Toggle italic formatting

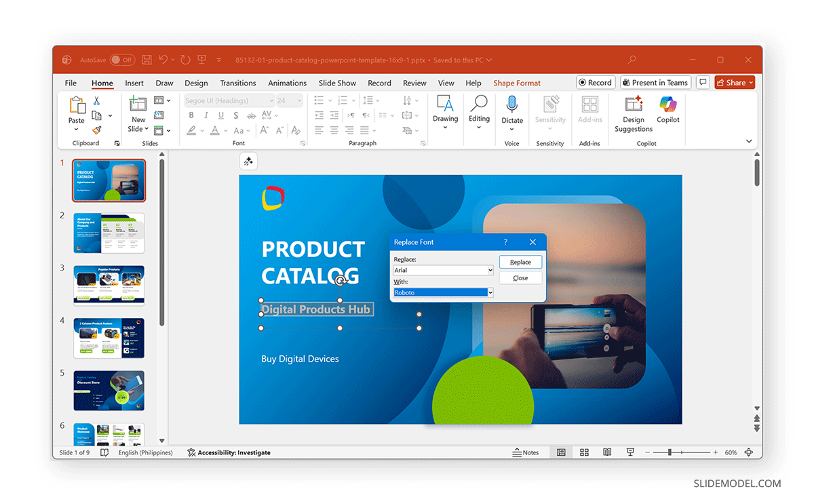[x=205, y=115]
